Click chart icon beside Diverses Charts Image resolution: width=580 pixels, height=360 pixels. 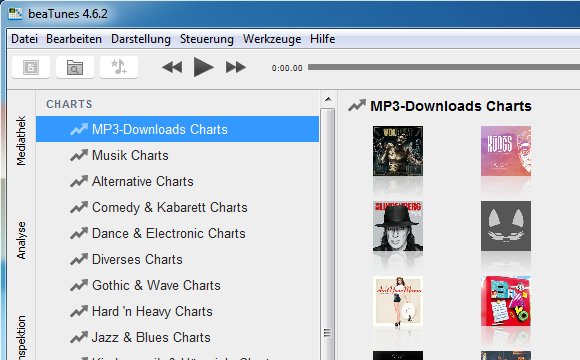click(x=79, y=259)
